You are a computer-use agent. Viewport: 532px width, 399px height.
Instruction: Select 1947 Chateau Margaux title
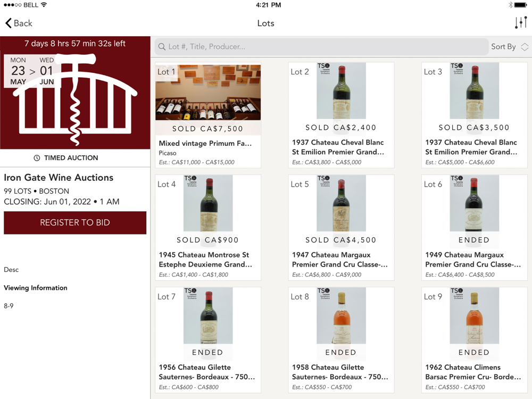pos(339,260)
